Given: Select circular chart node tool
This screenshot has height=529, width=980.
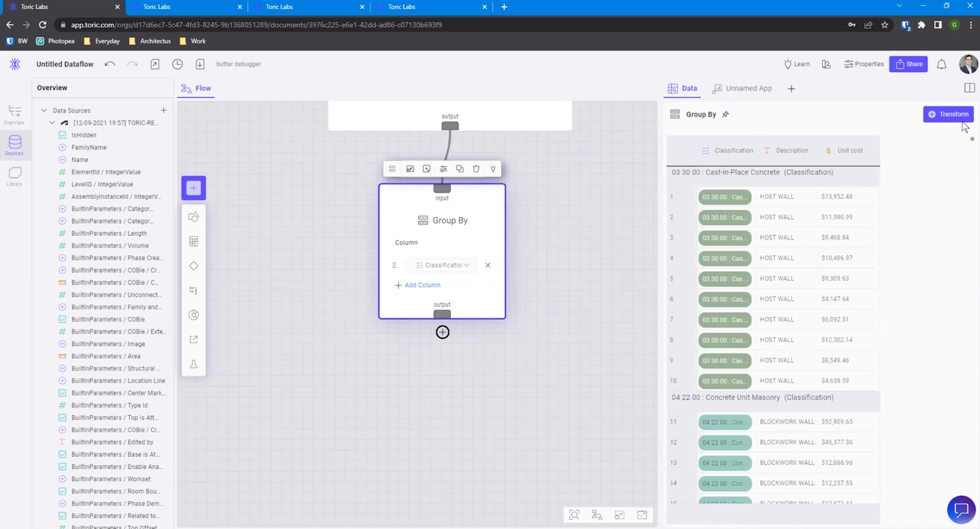Looking at the screenshot, I should [194, 315].
